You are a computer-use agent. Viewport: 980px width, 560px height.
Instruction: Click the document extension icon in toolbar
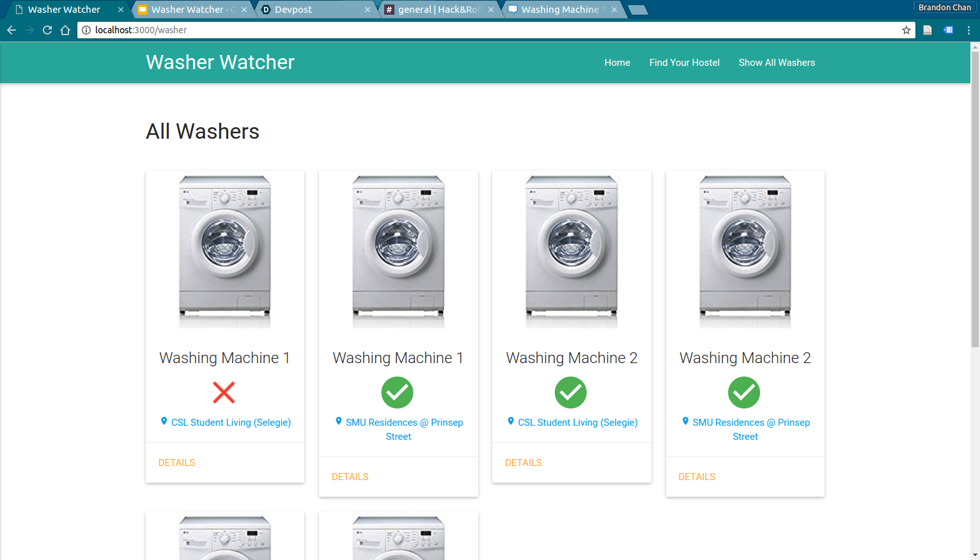[x=928, y=30]
